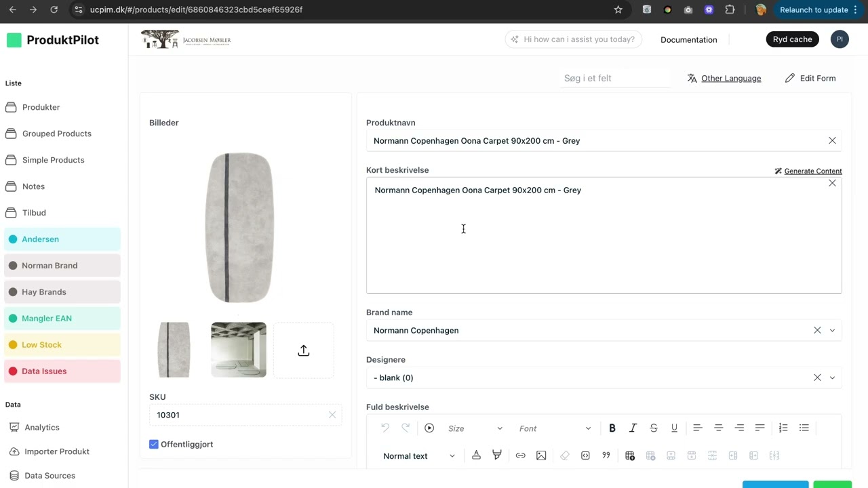868x488 pixels.
Task: Open the Font dropdown in editor toolbar
Action: click(555, 428)
